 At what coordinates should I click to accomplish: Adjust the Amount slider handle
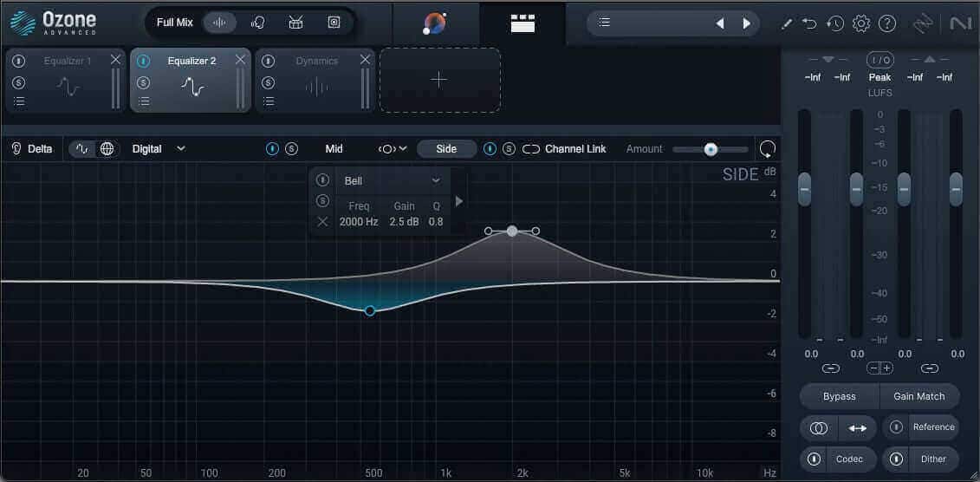(x=711, y=149)
